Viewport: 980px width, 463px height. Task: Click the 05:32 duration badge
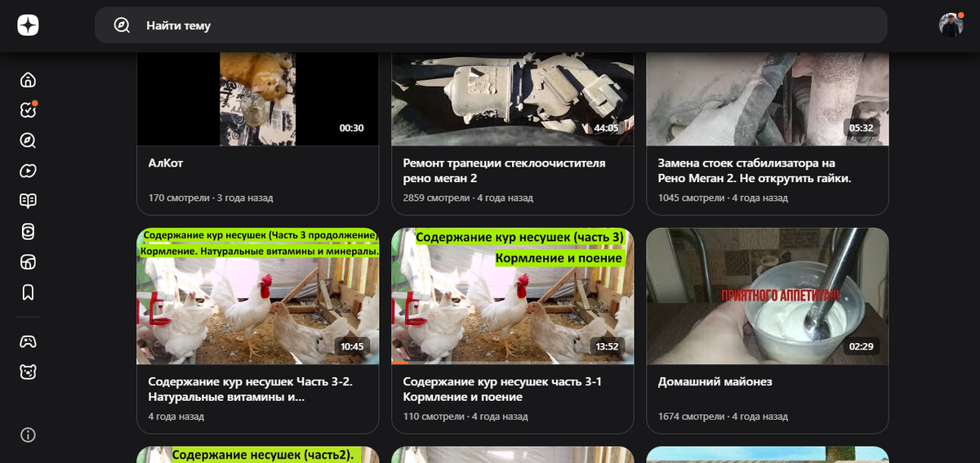point(861,128)
